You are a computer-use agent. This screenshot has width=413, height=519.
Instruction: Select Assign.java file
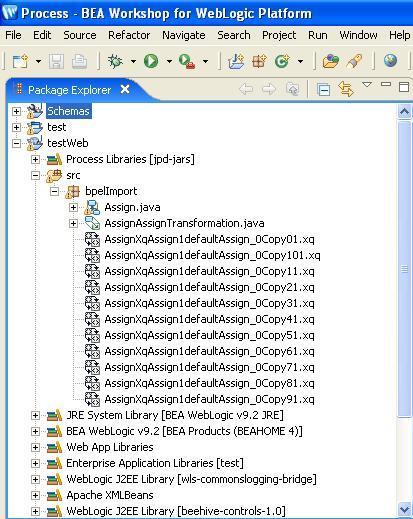point(132,207)
